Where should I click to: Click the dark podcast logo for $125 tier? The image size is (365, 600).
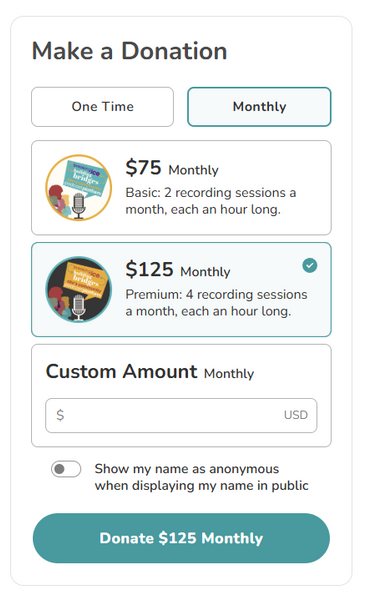coord(79,289)
